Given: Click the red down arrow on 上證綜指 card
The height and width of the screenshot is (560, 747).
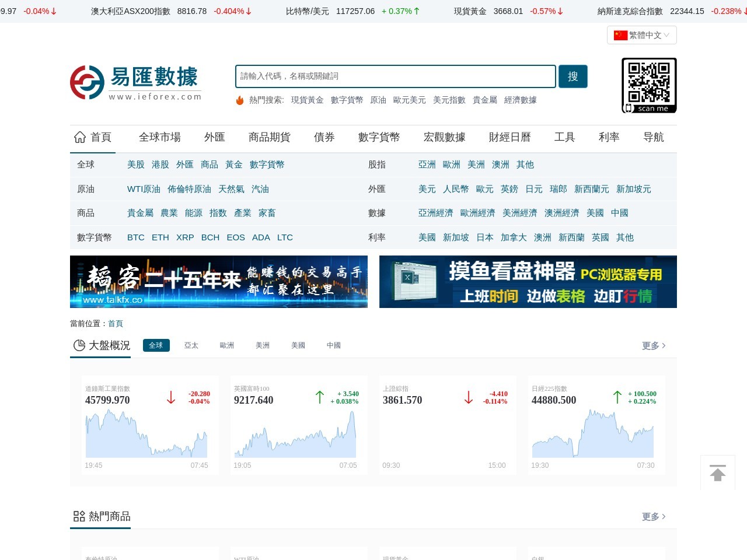Looking at the screenshot, I should [x=469, y=398].
